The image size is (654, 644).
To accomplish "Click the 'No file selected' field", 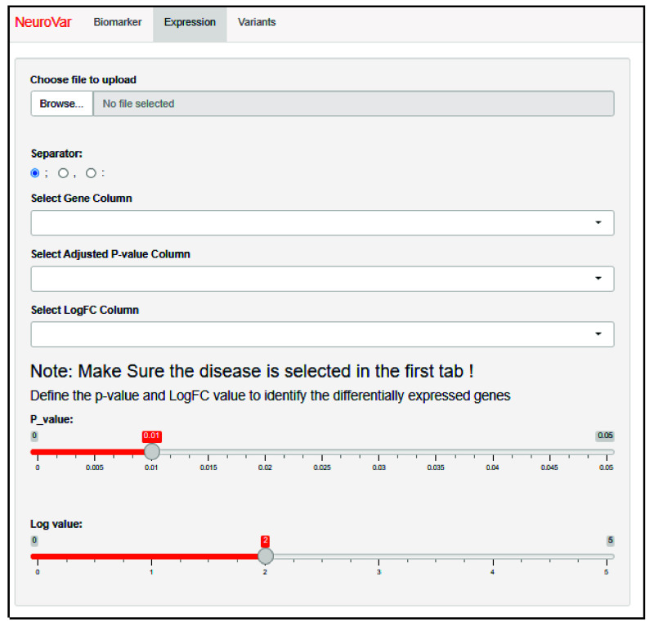I will (x=353, y=104).
